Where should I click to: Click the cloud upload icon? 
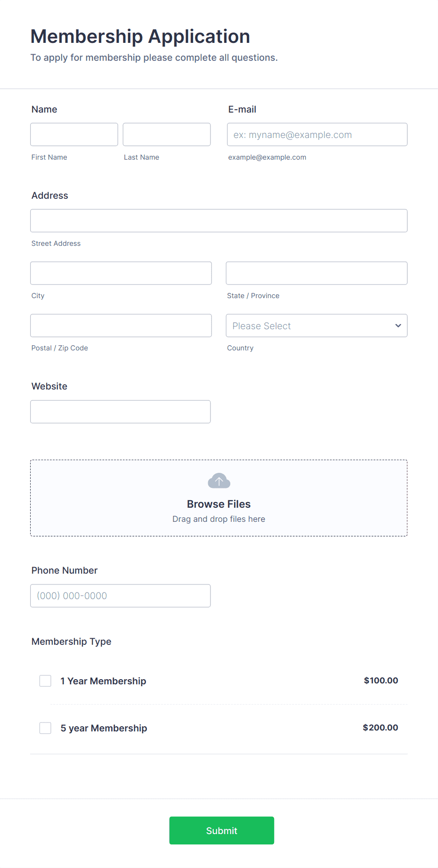tap(219, 481)
